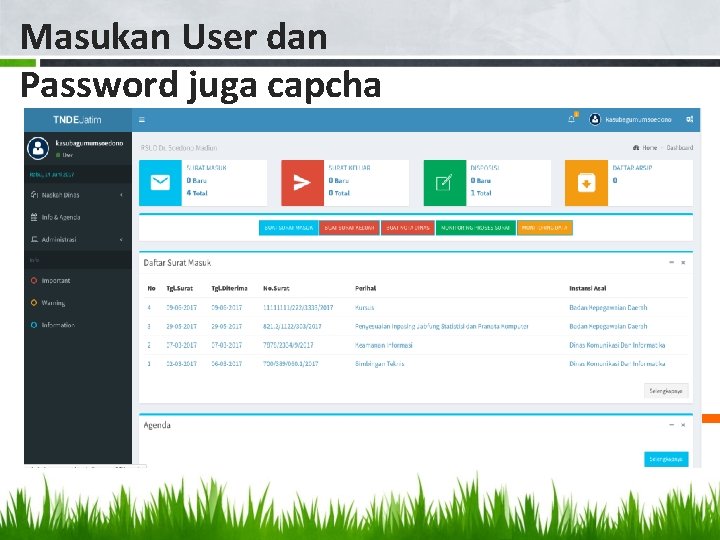The width and height of the screenshot is (720, 540).
Task: Click the Info & Agenda calendar icon
Action: point(34,217)
